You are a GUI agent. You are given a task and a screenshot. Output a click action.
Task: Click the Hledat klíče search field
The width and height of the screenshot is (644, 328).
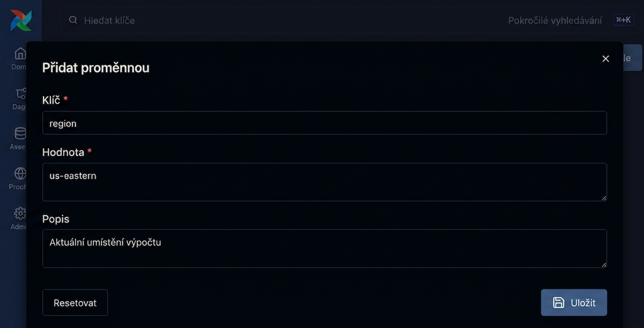(x=289, y=20)
